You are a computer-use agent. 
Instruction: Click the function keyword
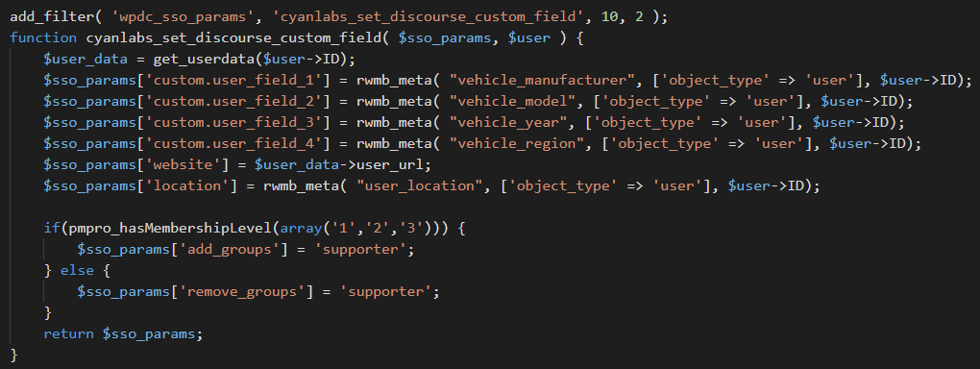tap(44, 38)
